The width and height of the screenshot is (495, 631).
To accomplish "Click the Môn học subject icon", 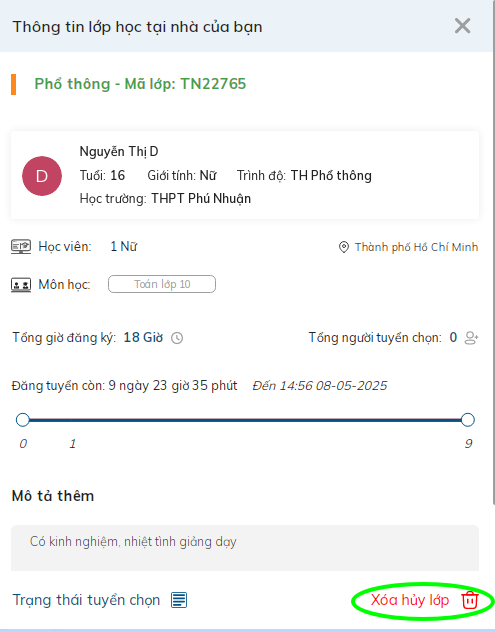I will pyautogui.click(x=21, y=285).
